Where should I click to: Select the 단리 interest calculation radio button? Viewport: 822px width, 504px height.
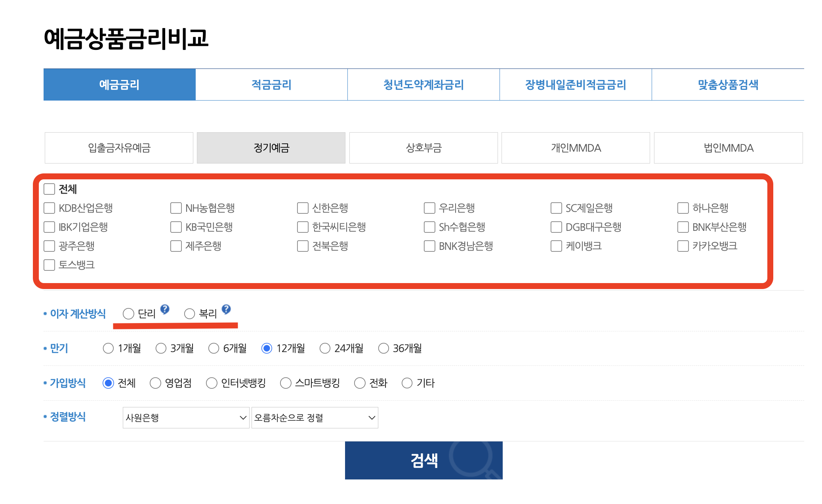[128, 314]
